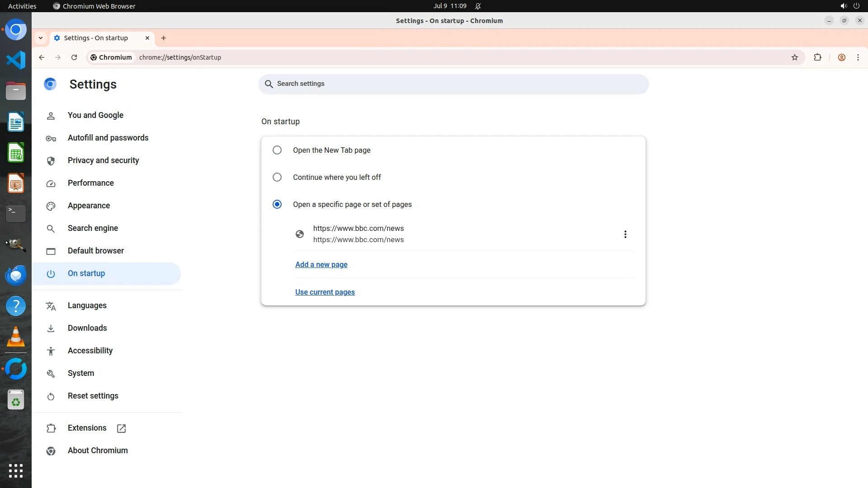Image resolution: width=868 pixels, height=488 pixels.
Task: Click the bookmark star icon
Action: pyautogui.click(x=795, y=57)
